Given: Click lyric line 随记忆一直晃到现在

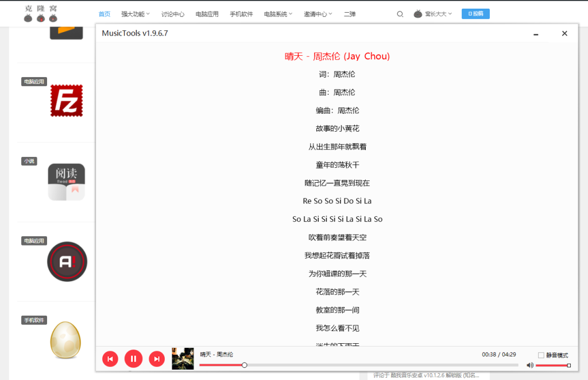Looking at the screenshot, I should pyautogui.click(x=337, y=183).
